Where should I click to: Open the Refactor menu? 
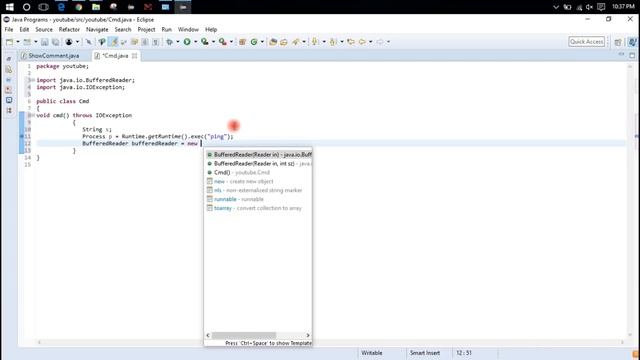pyautogui.click(x=69, y=29)
